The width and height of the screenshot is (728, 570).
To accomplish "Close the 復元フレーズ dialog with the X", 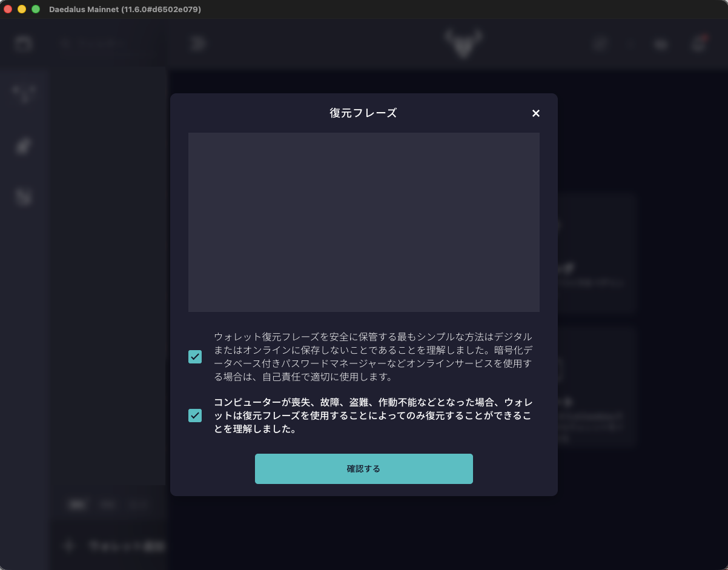I will [535, 113].
